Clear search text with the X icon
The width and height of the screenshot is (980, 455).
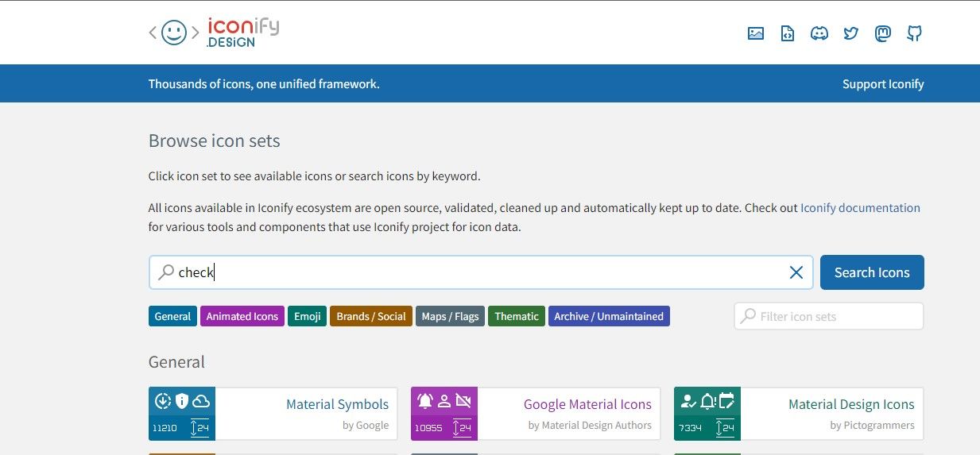click(x=796, y=272)
